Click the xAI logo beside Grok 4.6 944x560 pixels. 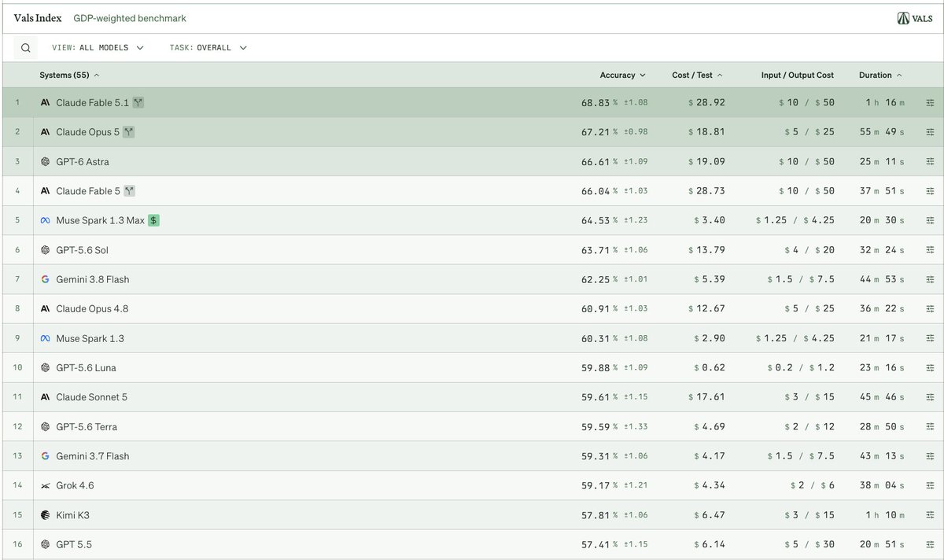coord(46,486)
